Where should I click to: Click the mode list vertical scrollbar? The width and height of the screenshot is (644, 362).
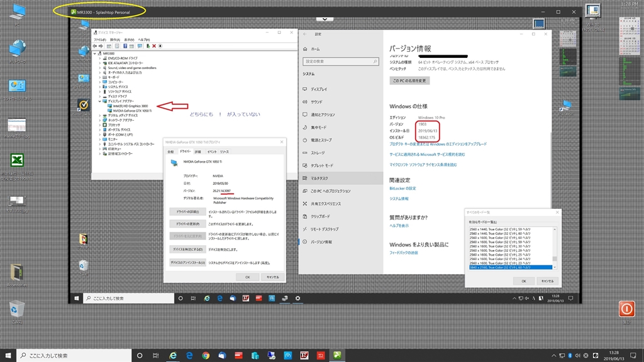[555, 248]
